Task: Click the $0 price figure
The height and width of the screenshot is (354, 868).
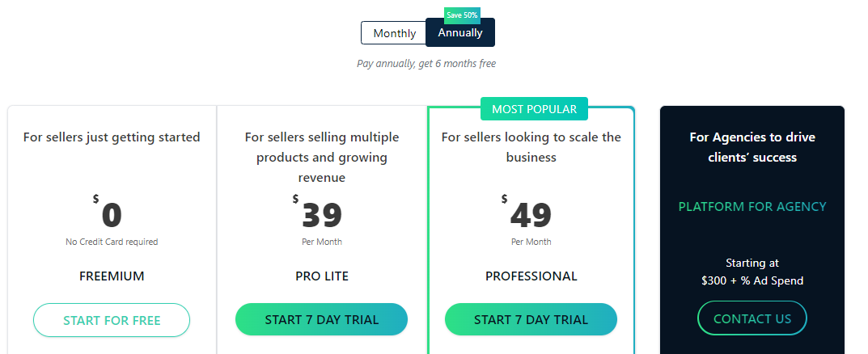Action: (x=108, y=213)
